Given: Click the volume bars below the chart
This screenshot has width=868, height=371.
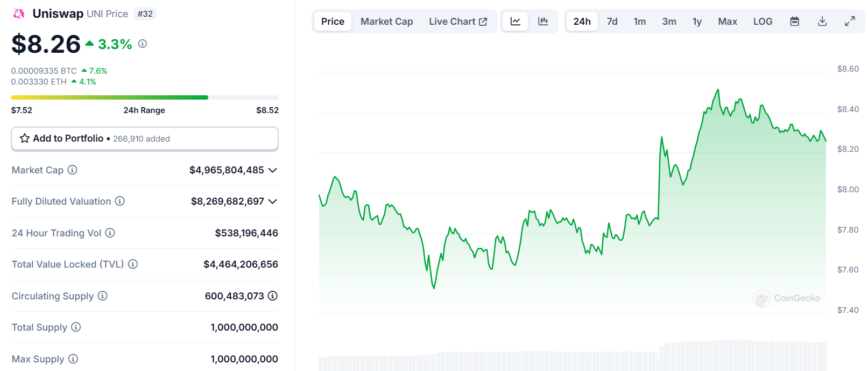Looking at the screenshot, I should (x=573, y=355).
